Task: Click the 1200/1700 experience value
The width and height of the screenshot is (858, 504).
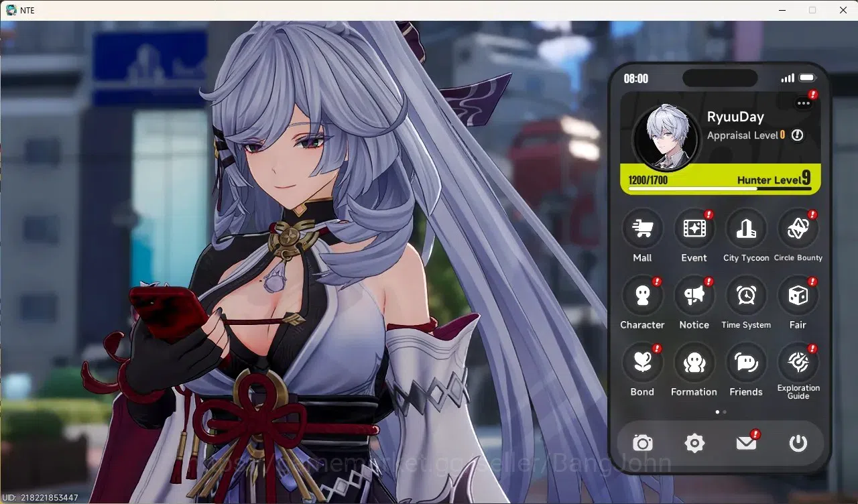Action: click(x=648, y=180)
